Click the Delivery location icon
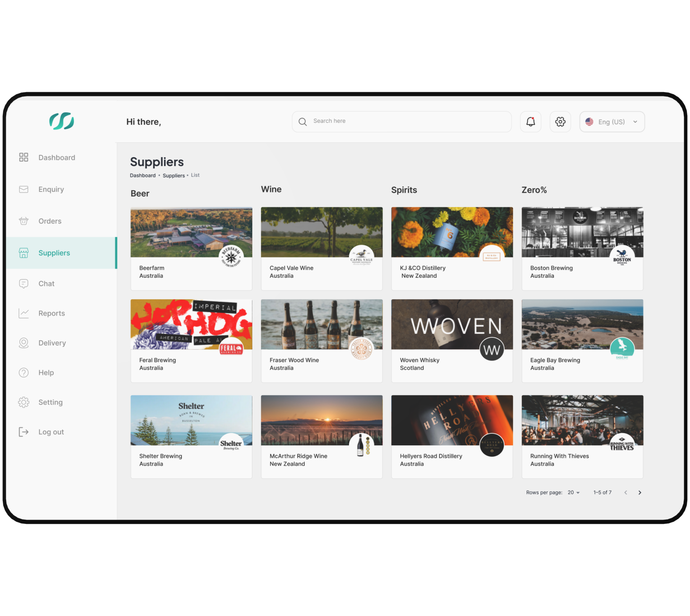Viewport: 690px width, 616px height. coord(24,343)
